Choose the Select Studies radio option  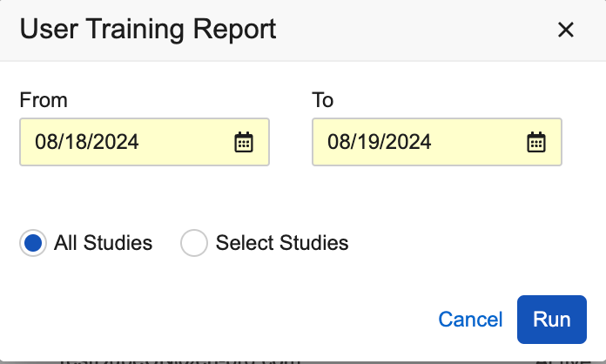pyautogui.click(x=194, y=243)
